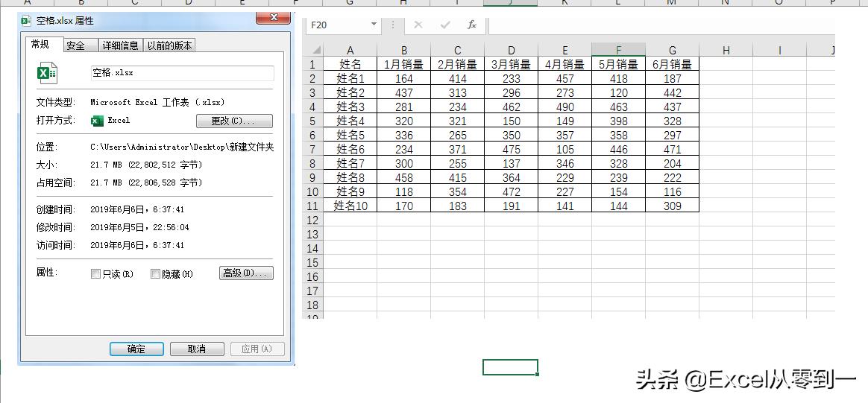This screenshot has width=868, height=403.
Task: Click the 姓名 header cell
Action: point(350,64)
